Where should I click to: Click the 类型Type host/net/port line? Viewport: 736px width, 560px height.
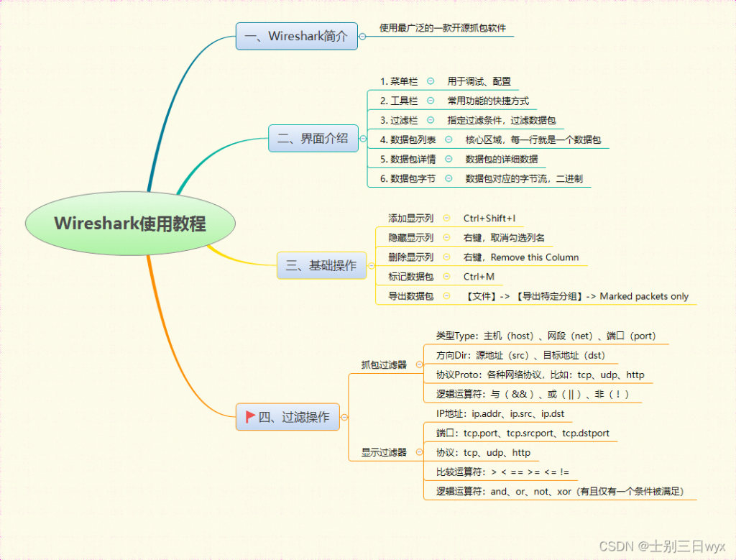[x=546, y=336]
